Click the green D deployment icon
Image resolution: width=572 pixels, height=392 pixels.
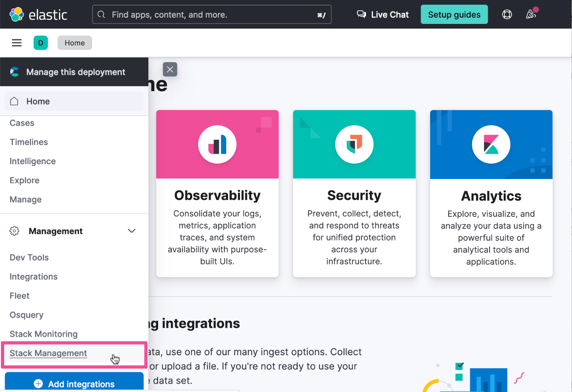[x=41, y=42]
